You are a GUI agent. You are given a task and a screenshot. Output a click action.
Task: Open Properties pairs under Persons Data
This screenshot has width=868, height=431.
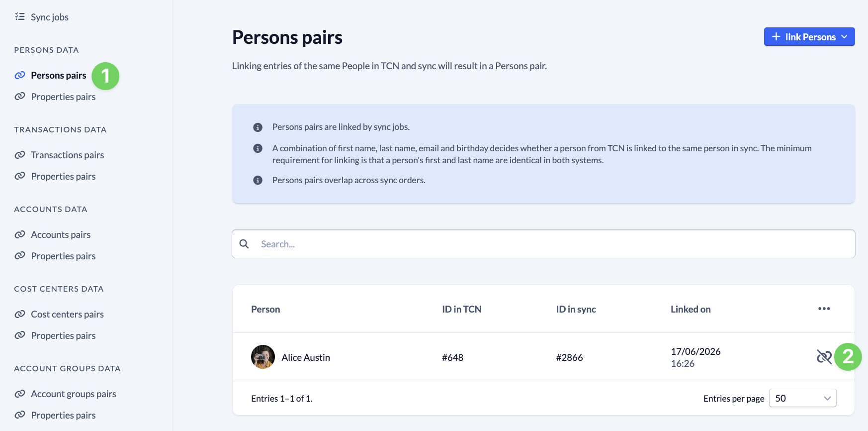pos(63,97)
